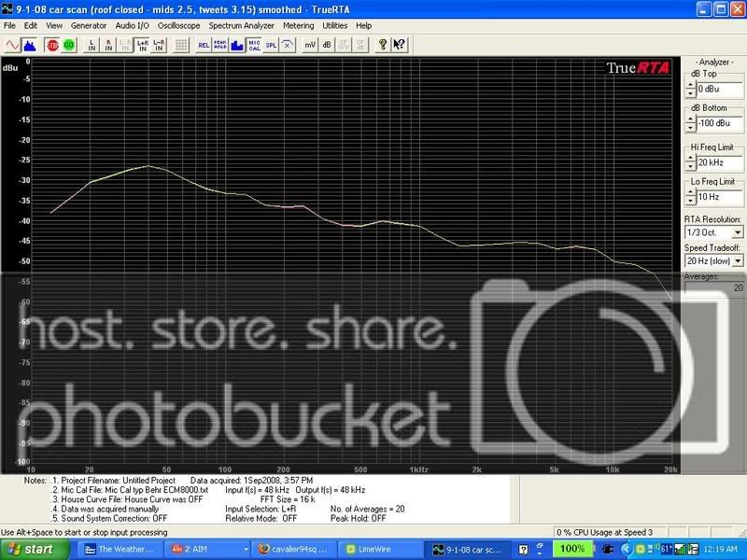Screen dimensions: 747x560
Task: Expand the Speed Tradeoff dropdown
Action: point(738,261)
